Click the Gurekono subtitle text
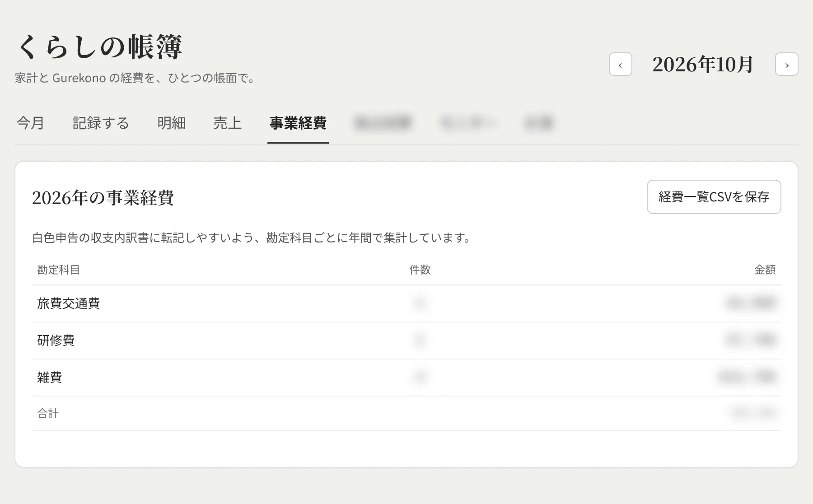Viewport: 813px width, 504px height. (x=135, y=78)
